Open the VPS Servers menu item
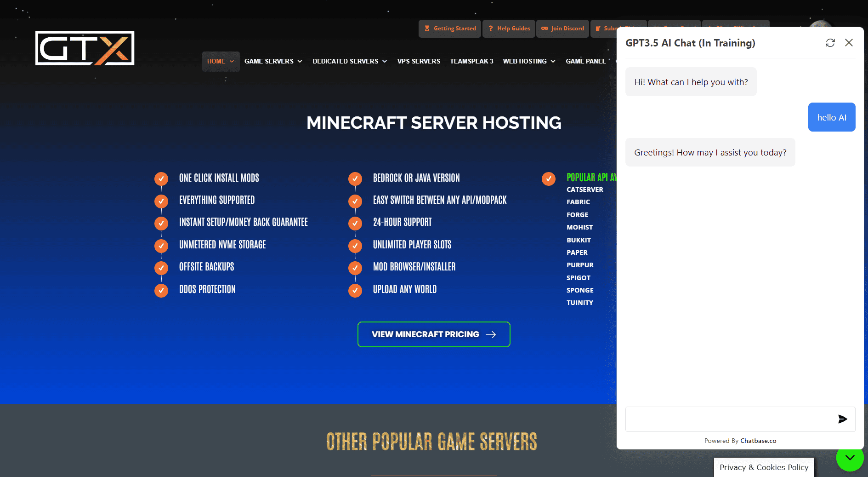This screenshot has width=868, height=477. click(x=419, y=61)
